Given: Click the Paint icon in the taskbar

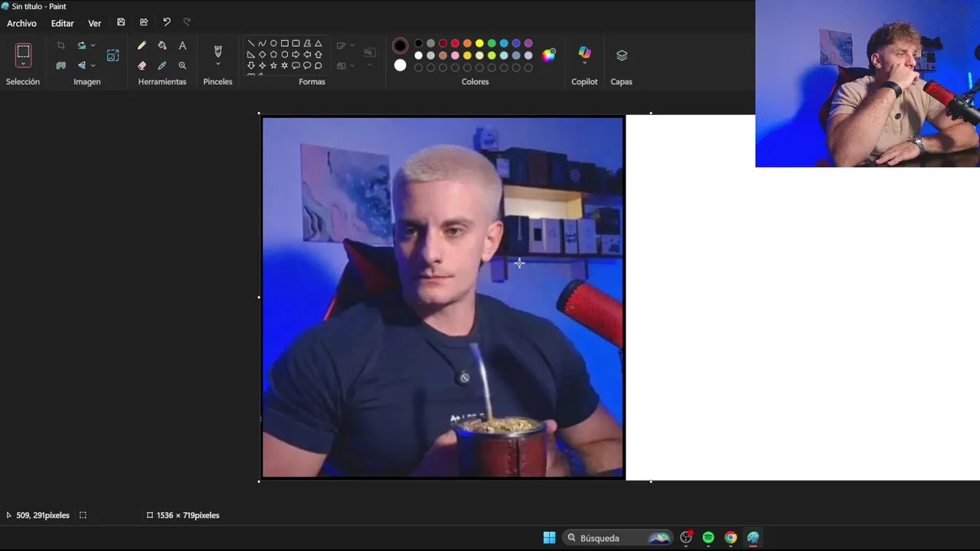Looking at the screenshot, I should tap(753, 538).
